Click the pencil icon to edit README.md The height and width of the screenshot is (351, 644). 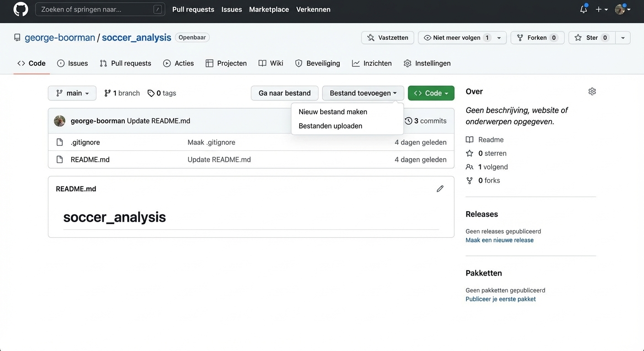tap(440, 188)
